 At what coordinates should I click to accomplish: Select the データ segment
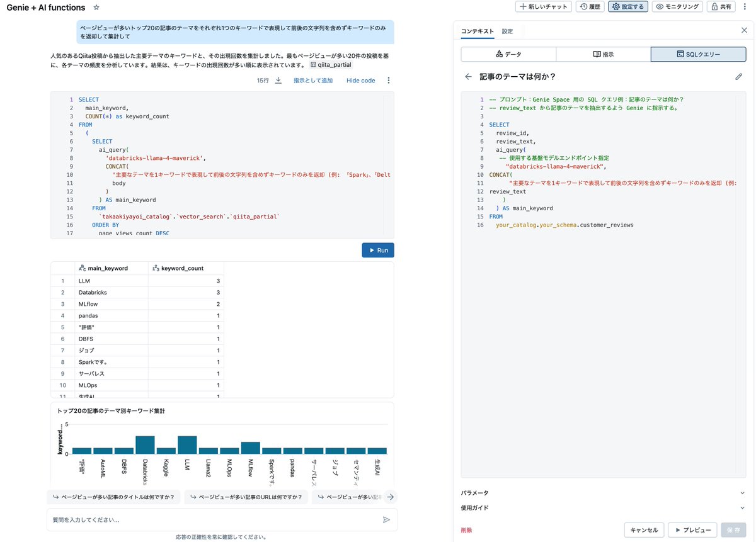[508, 54]
